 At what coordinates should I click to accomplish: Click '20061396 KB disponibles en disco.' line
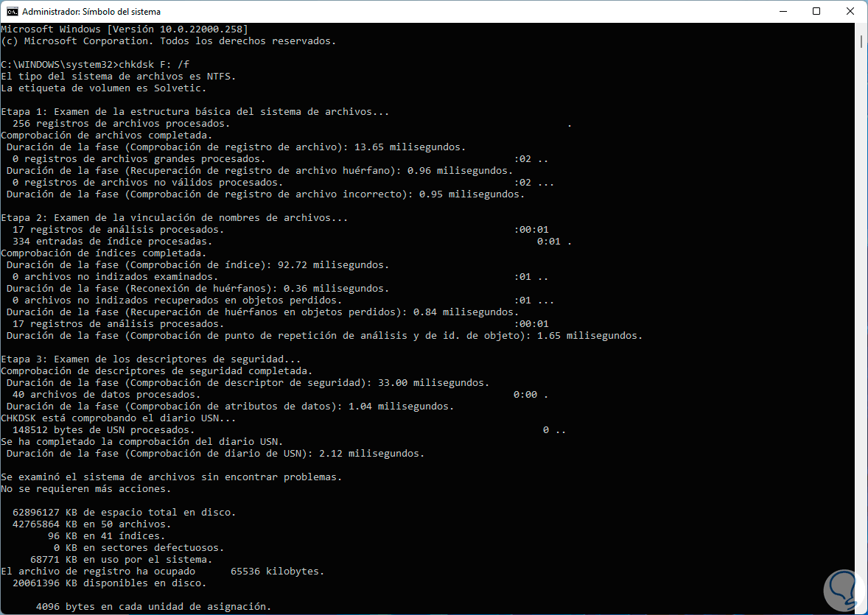point(110,583)
